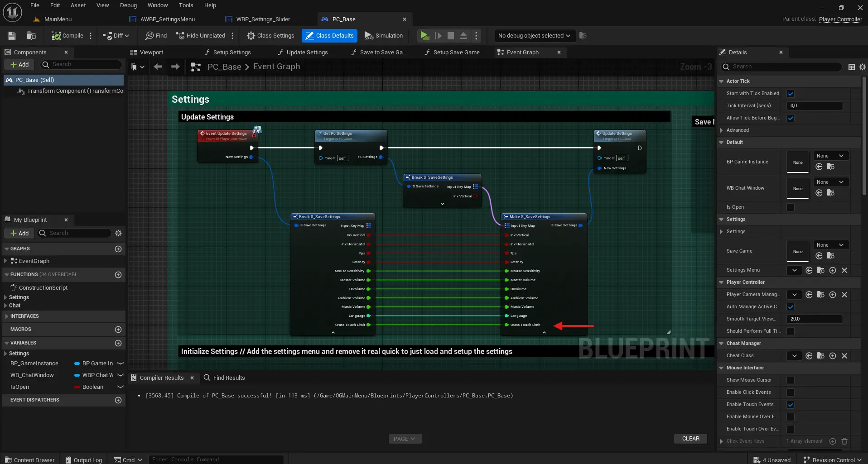Open the Debug menu

pyautogui.click(x=128, y=5)
